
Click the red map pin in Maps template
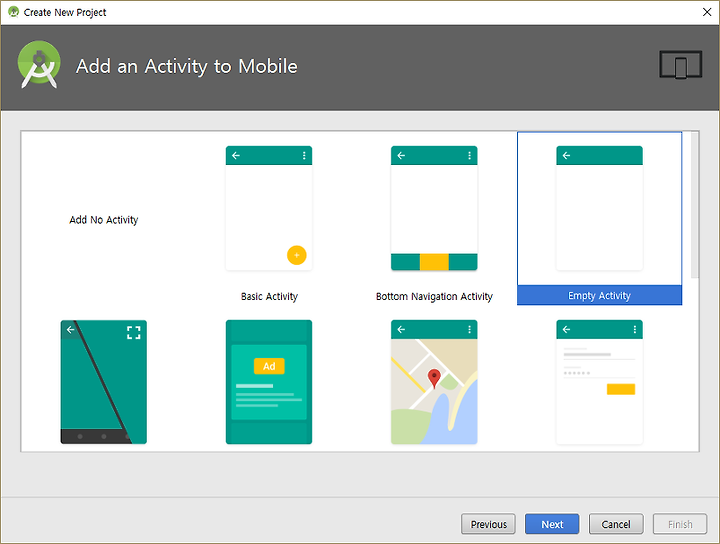(434, 379)
